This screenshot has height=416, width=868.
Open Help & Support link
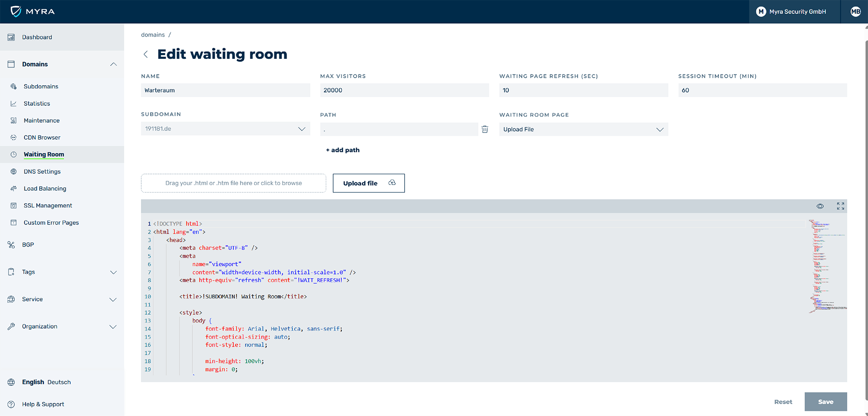coord(43,404)
